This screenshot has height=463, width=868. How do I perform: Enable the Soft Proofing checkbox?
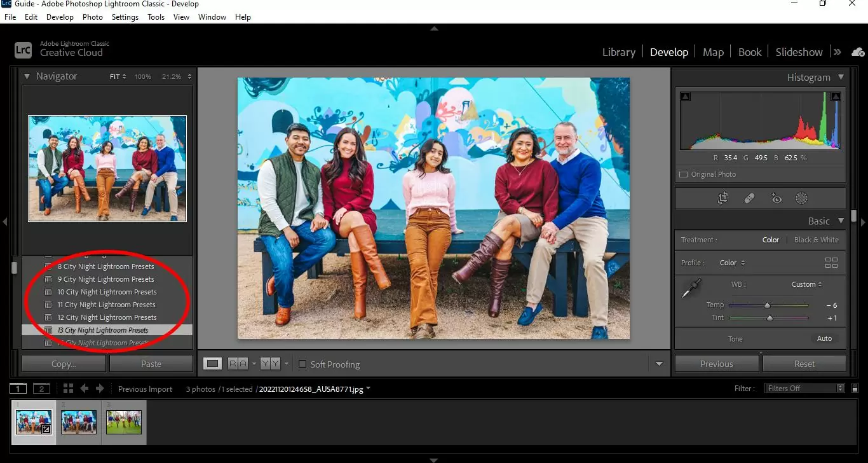[302, 364]
